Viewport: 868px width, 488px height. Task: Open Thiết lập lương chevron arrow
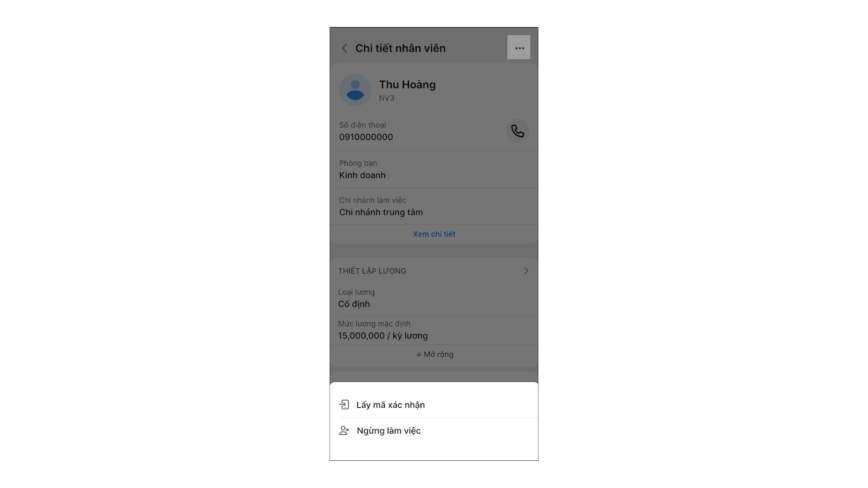pyautogui.click(x=526, y=271)
